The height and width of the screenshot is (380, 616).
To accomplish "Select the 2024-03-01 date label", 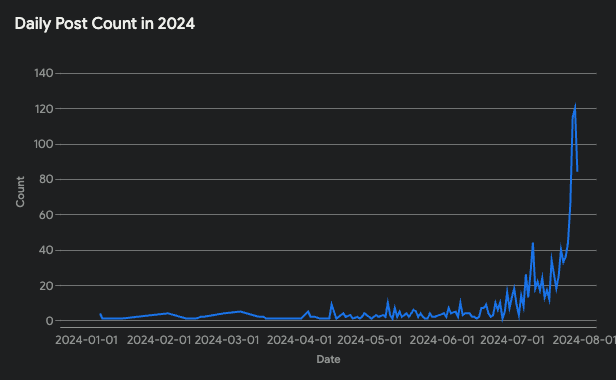I will point(227,340).
